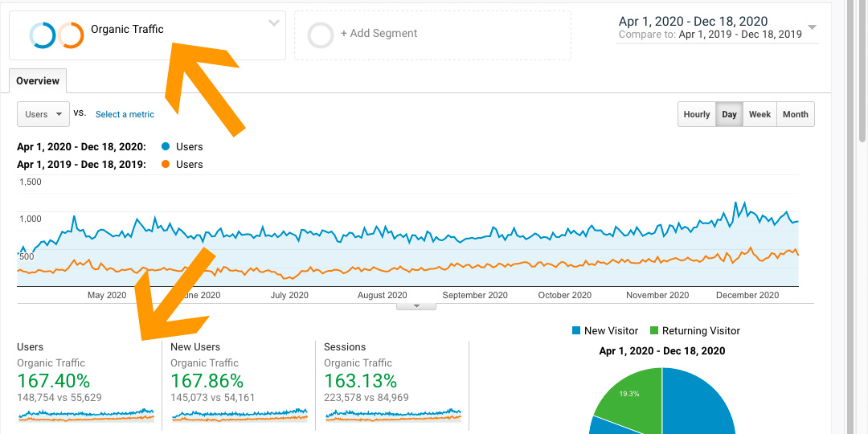Click the green Returning Visitor legend square
868x434 pixels.
click(653, 331)
